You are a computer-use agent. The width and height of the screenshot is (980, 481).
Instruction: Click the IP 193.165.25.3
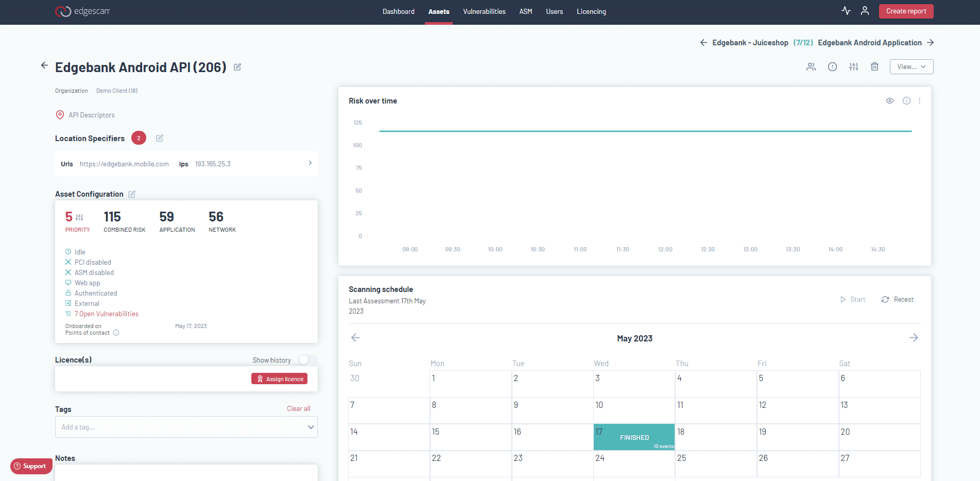pyautogui.click(x=213, y=164)
